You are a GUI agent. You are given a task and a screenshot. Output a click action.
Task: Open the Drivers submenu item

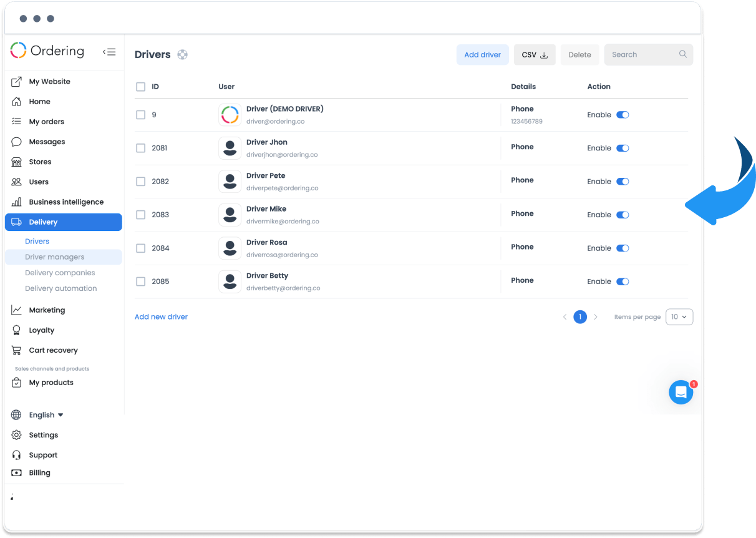(x=37, y=242)
